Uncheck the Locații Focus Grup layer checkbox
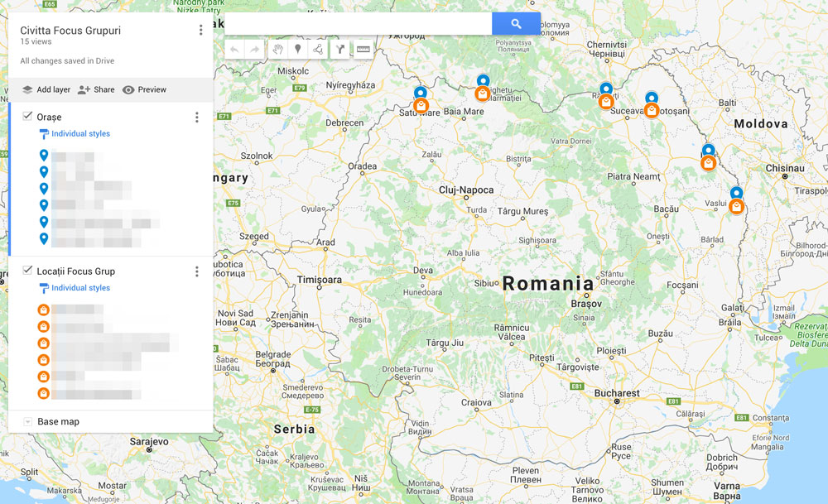828x504 pixels. [x=27, y=271]
